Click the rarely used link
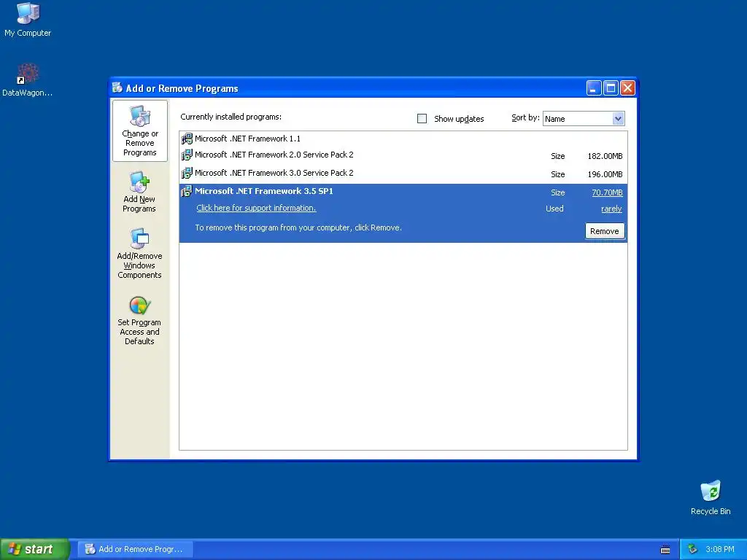The width and height of the screenshot is (747, 560). (x=611, y=209)
